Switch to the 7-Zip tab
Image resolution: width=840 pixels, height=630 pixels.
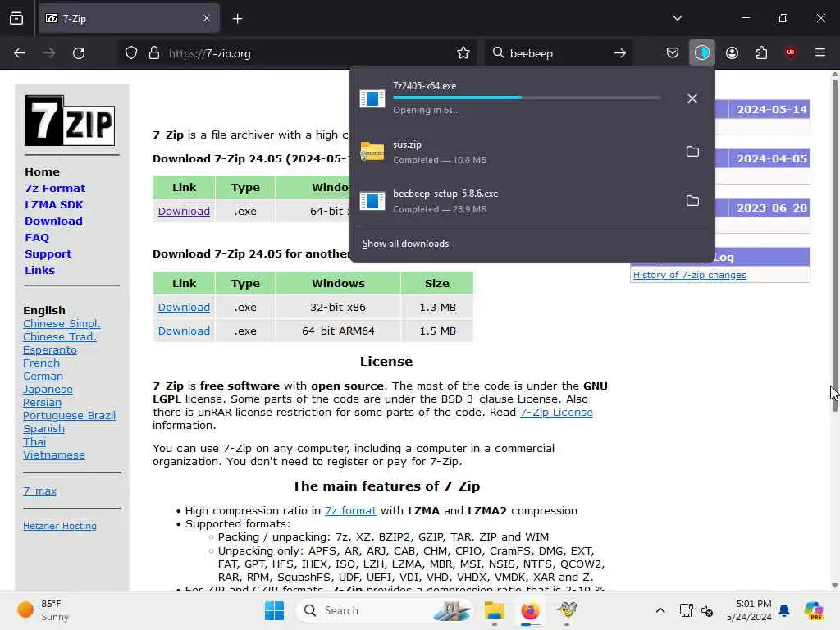[x=129, y=19]
